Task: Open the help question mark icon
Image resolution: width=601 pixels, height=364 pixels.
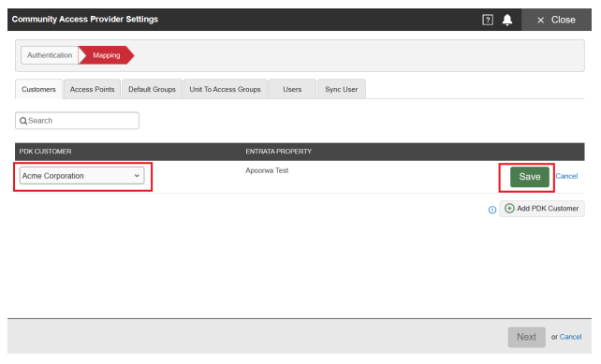Action: tap(488, 20)
